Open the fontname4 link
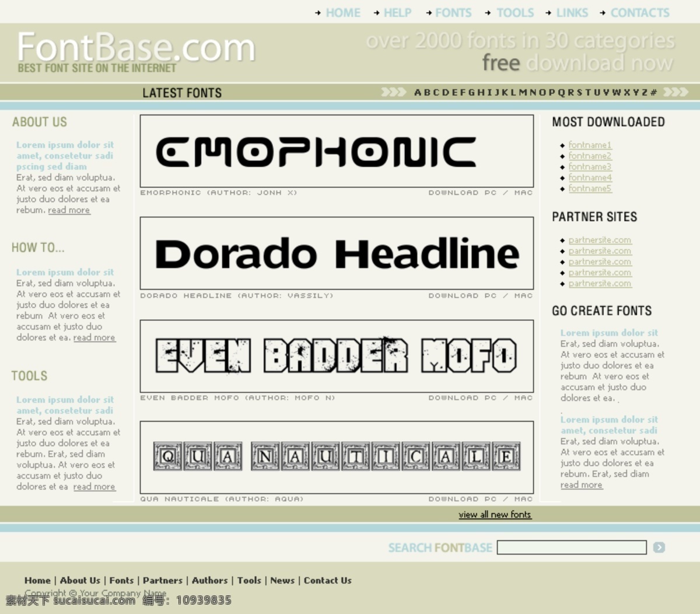Screen dimensions: 700x614 tap(590, 177)
